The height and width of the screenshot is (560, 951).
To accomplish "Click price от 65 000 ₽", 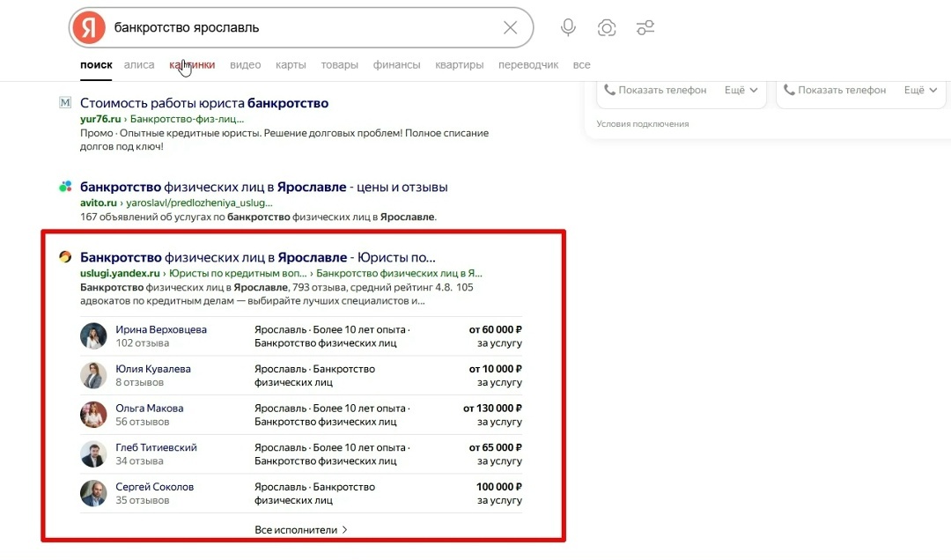I will pos(496,447).
